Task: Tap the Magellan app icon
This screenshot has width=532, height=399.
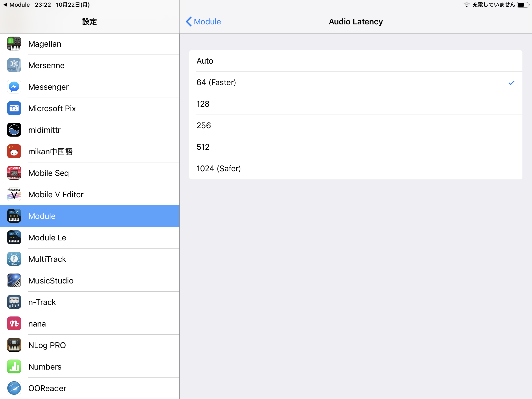Action: [x=14, y=44]
